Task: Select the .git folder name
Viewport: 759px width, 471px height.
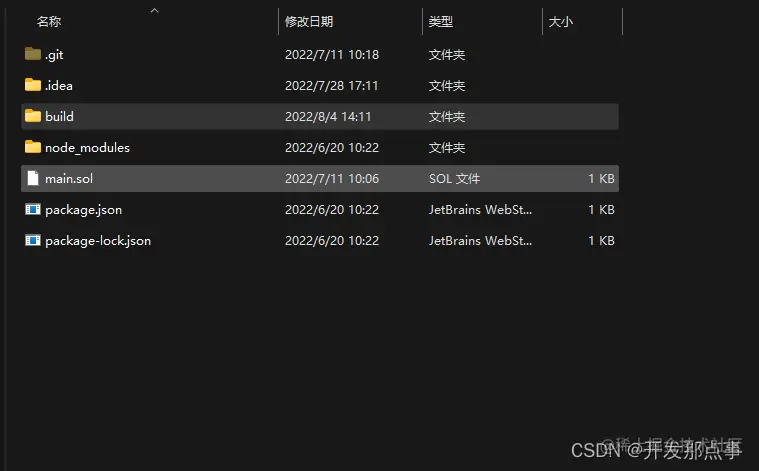Action: coord(54,55)
